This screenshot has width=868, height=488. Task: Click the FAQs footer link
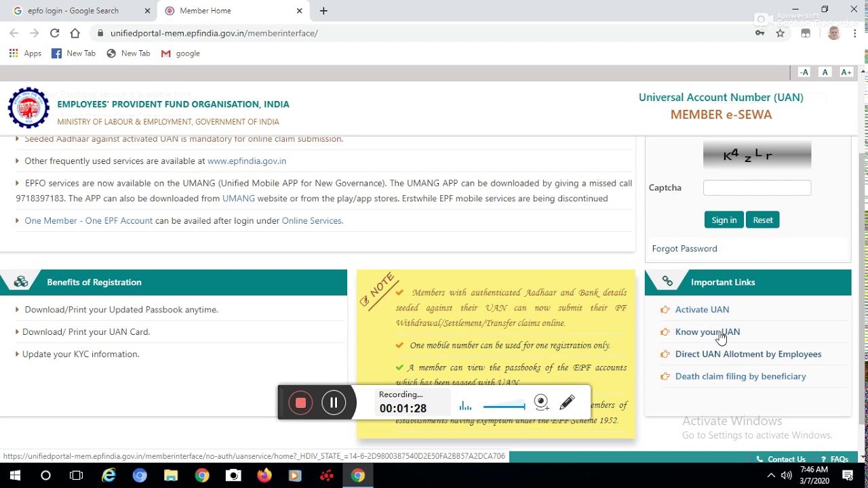pos(834,459)
